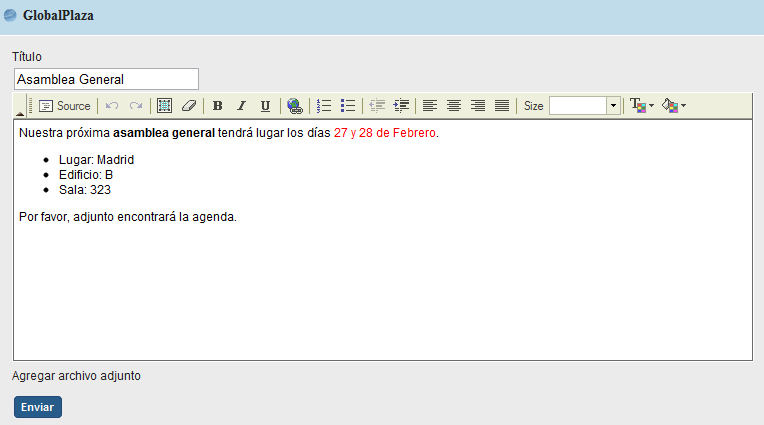Click the Redo arrow icon
This screenshot has height=425, width=764.
pyautogui.click(x=136, y=106)
